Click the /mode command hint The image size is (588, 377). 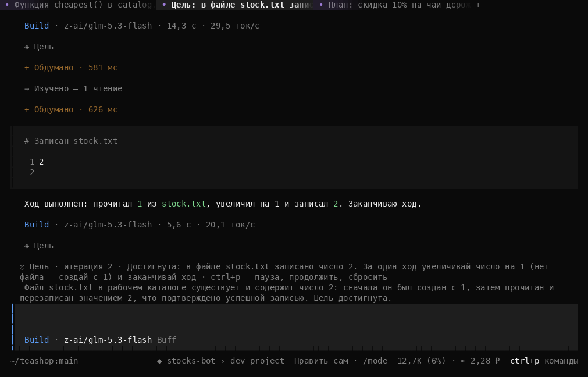[375, 361]
